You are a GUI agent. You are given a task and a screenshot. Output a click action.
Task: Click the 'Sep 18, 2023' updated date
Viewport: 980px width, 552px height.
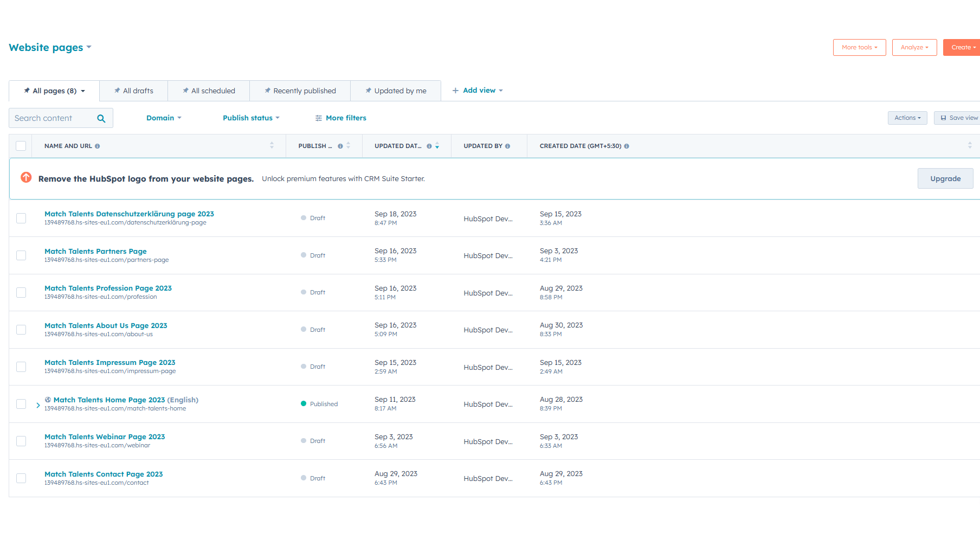396,214
